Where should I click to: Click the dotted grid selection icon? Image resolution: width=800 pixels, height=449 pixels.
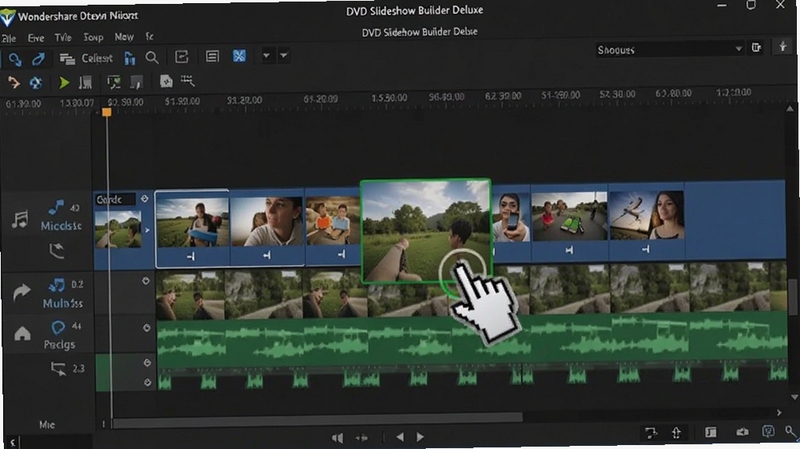[188, 80]
